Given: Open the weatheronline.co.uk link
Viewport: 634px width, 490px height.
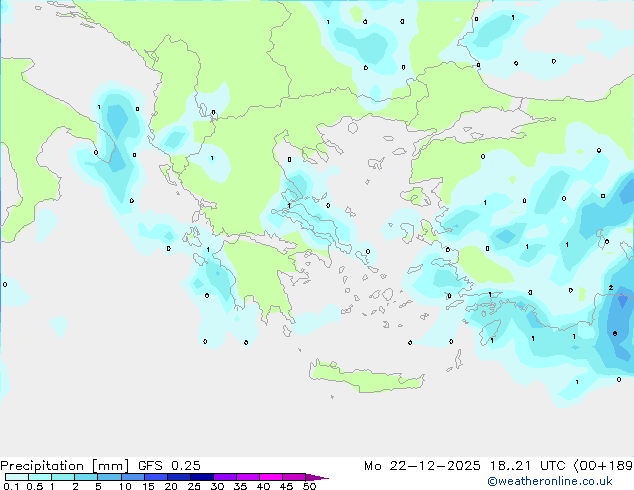Looking at the screenshot, I should tap(550, 481).
